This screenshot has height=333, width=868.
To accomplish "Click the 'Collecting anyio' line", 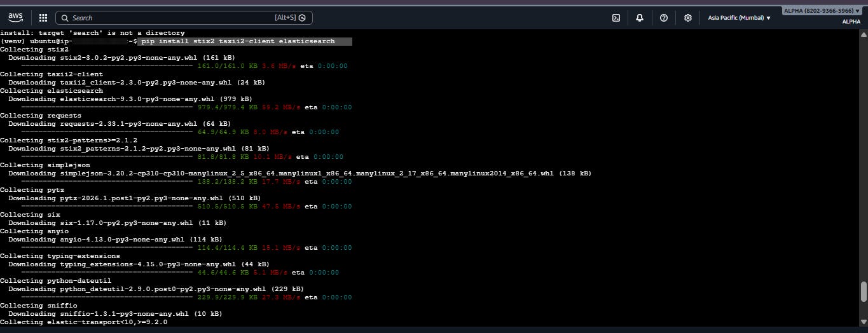I will click(x=34, y=231).
